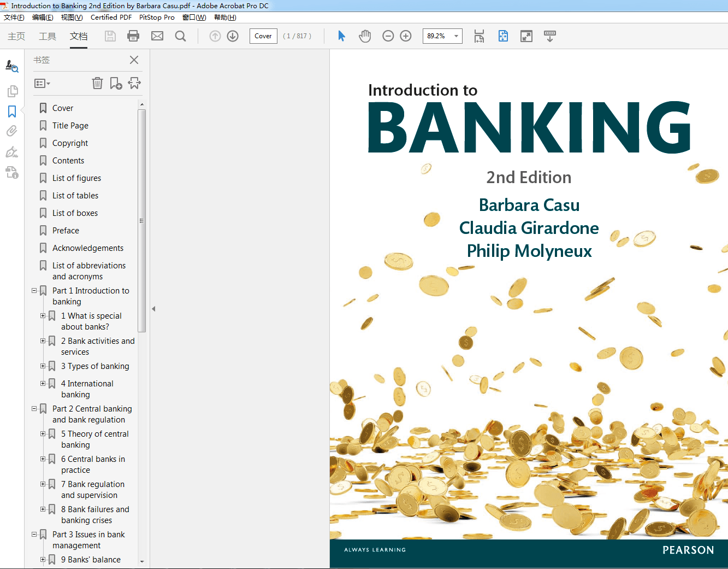This screenshot has width=728, height=569.
Task: Delete selected bookmark with trash button
Action: click(97, 83)
